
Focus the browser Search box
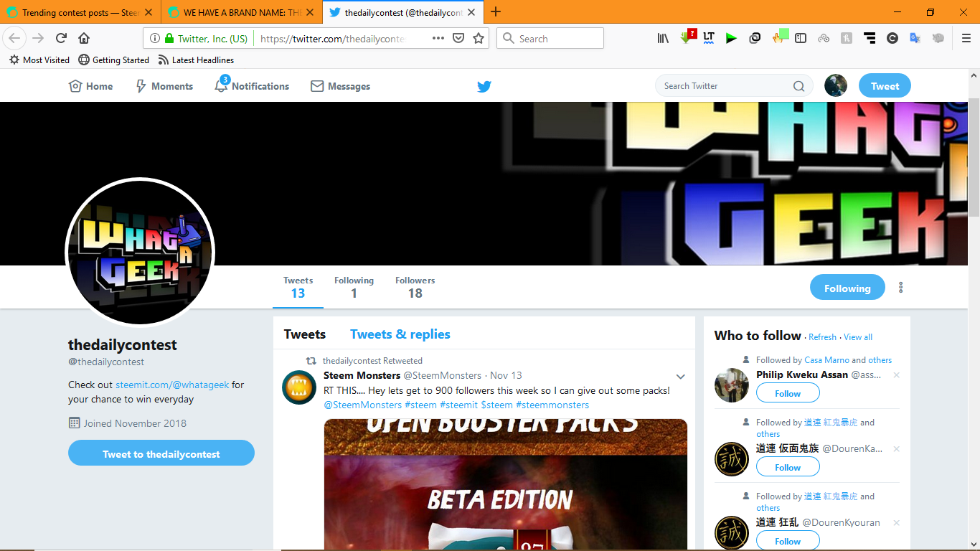click(x=550, y=39)
